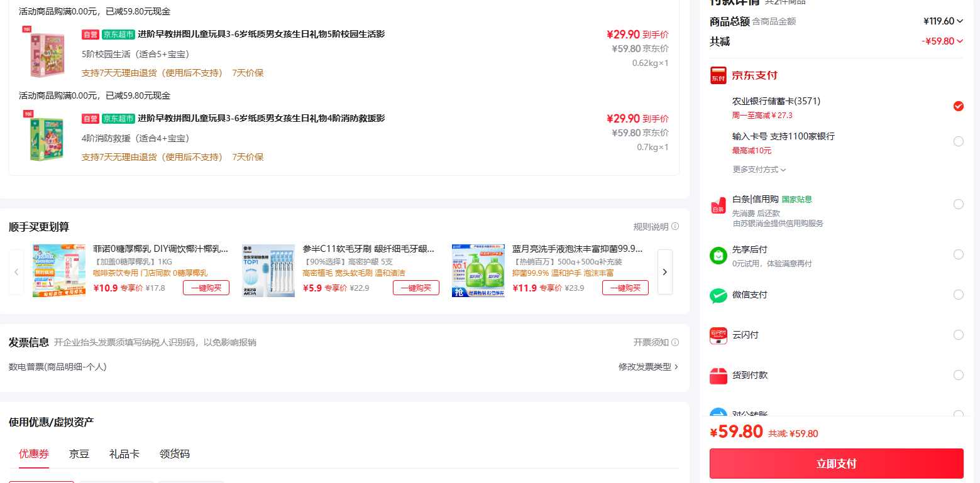The image size is (980, 483).
Task: Expand 更多支付方式 list
Action: click(x=759, y=170)
